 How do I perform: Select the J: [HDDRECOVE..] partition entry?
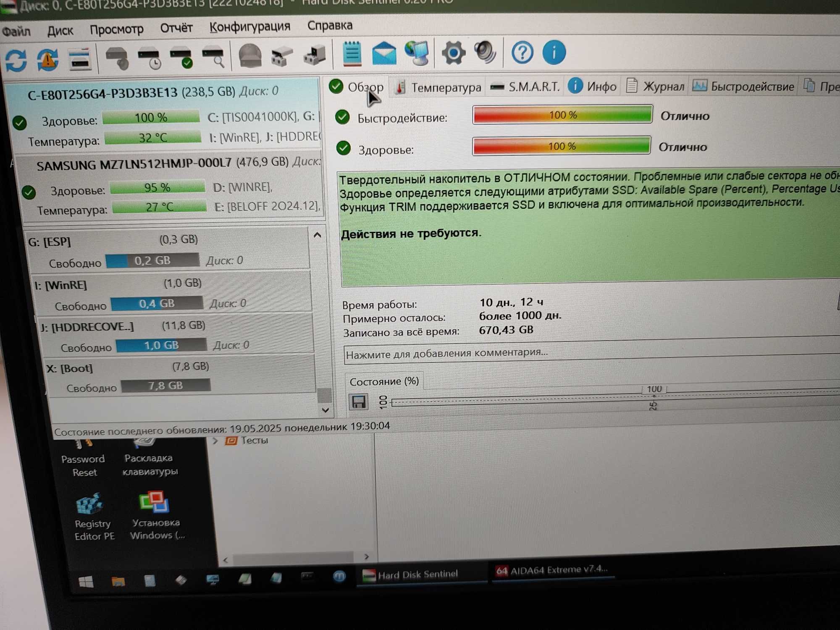176,335
